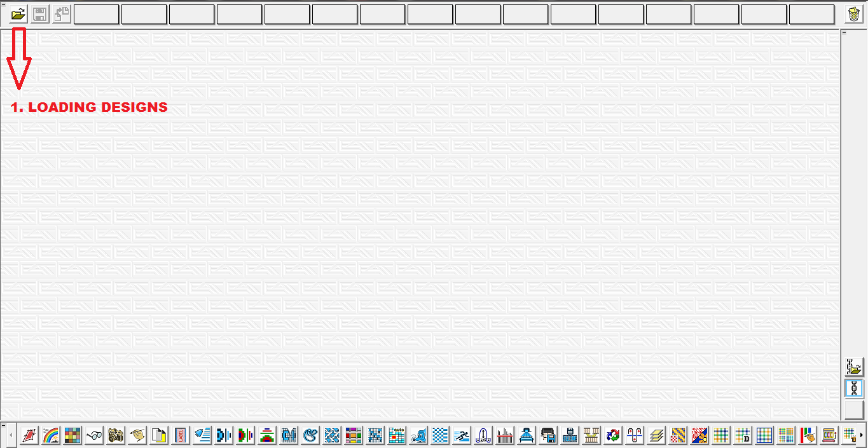
Task: Click the greyed-out floppy disk save icon
Action: pyautogui.click(x=40, y=14)
